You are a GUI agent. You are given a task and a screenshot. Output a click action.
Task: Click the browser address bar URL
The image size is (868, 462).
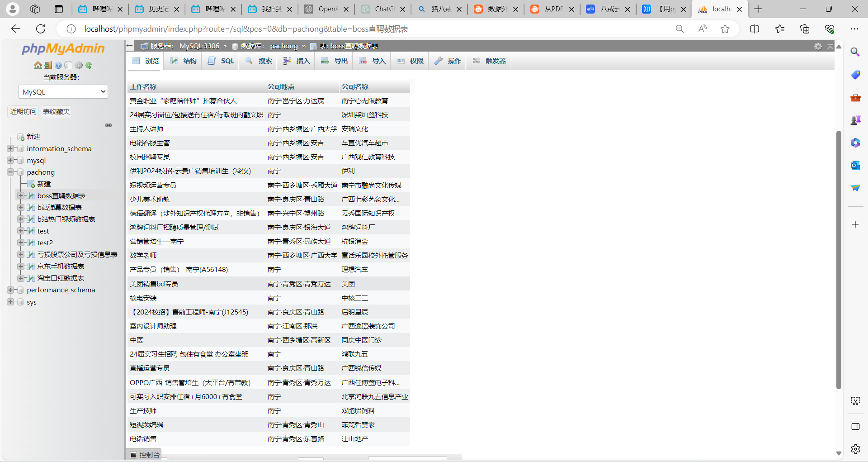click(x=246, y=29)
